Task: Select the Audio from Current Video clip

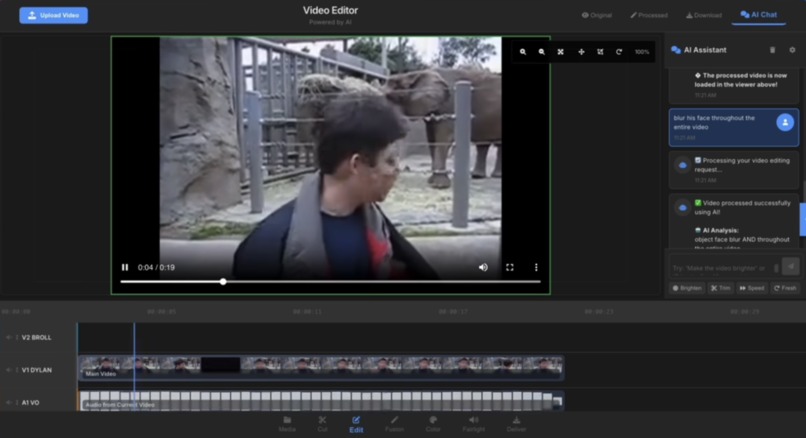Action: (x=321, y=400)
